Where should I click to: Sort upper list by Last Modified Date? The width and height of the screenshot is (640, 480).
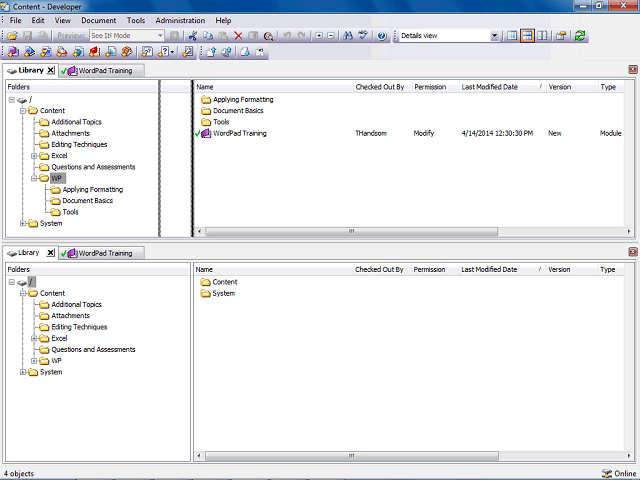click(502, 87)
